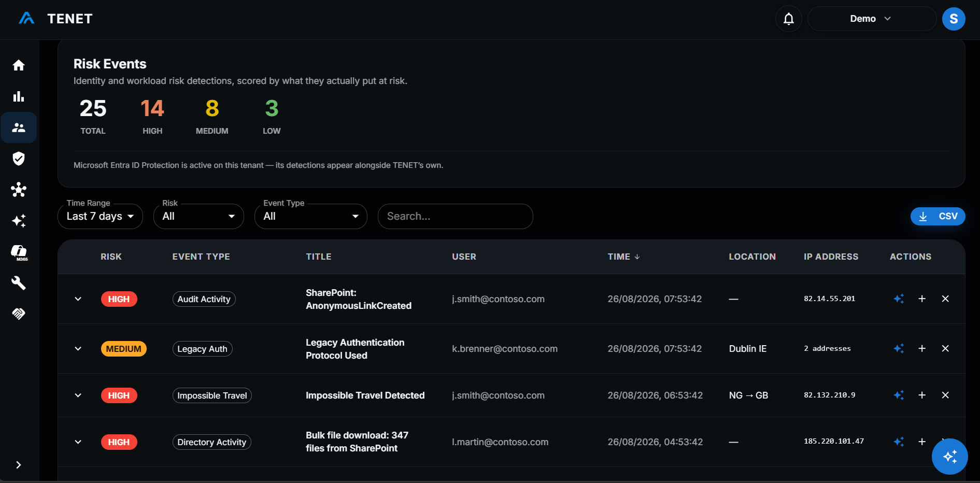Click the Dublin IE location cell
This screenshot has height=483, width=980.
tap(747, 349)
